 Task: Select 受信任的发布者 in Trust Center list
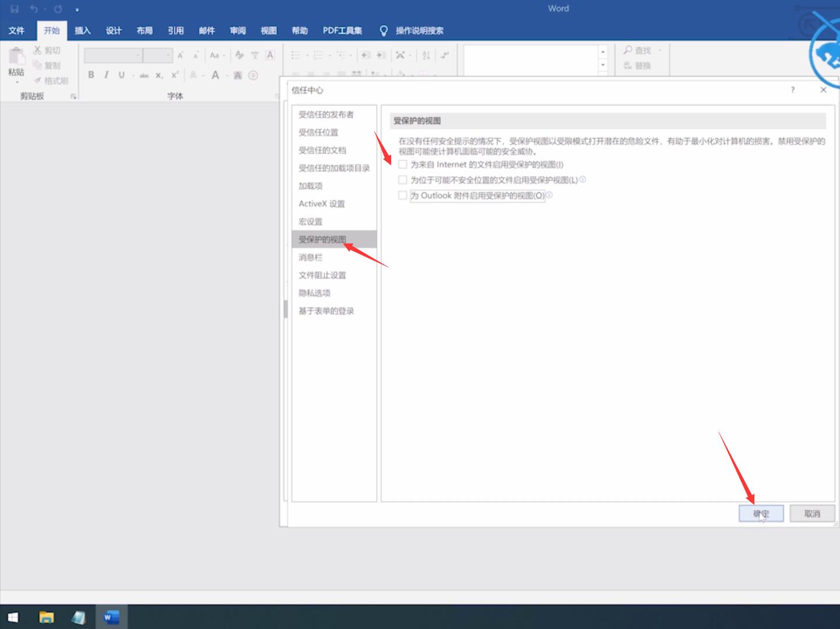coord(334,114)
